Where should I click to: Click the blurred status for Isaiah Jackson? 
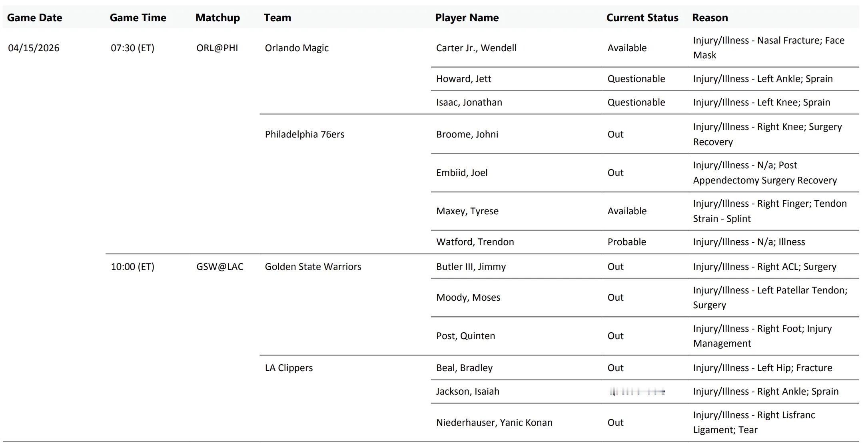coord(637,392)
